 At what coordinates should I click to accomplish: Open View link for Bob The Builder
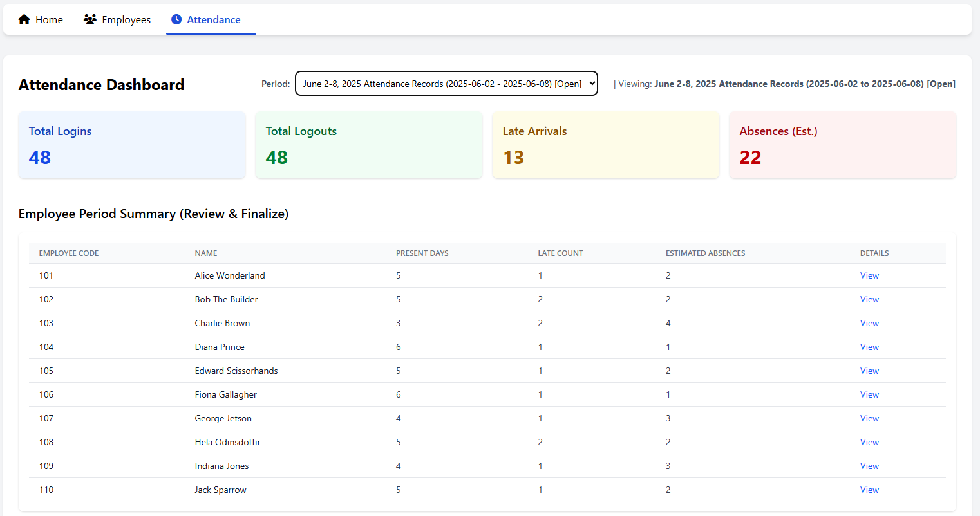[869, 299]
